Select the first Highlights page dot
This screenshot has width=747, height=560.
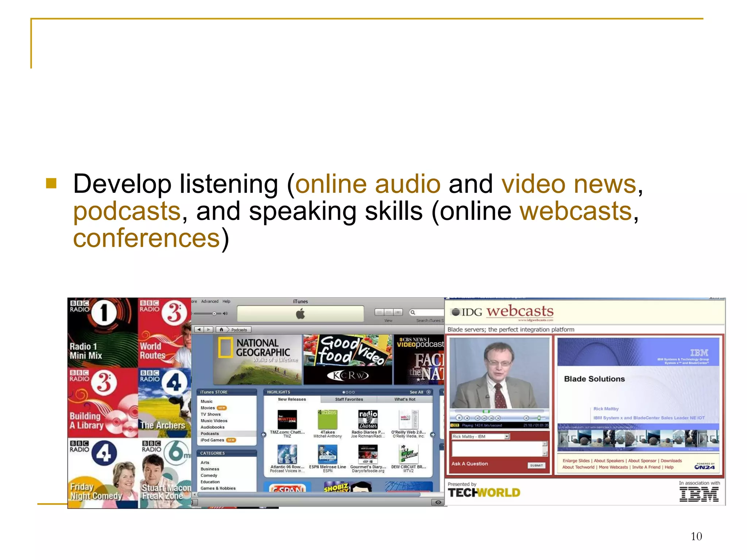point(344,392)
